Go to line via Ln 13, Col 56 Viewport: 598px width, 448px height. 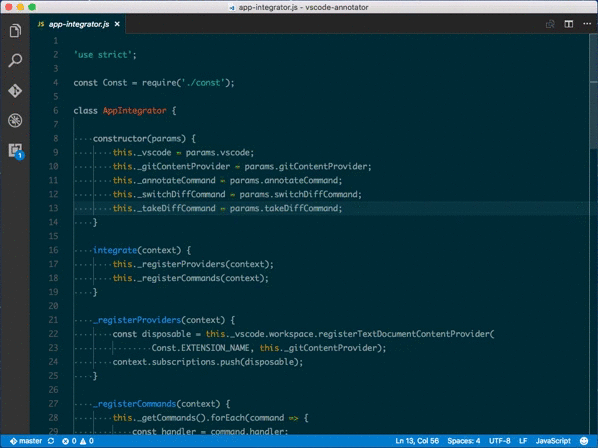tap(417, 441)
